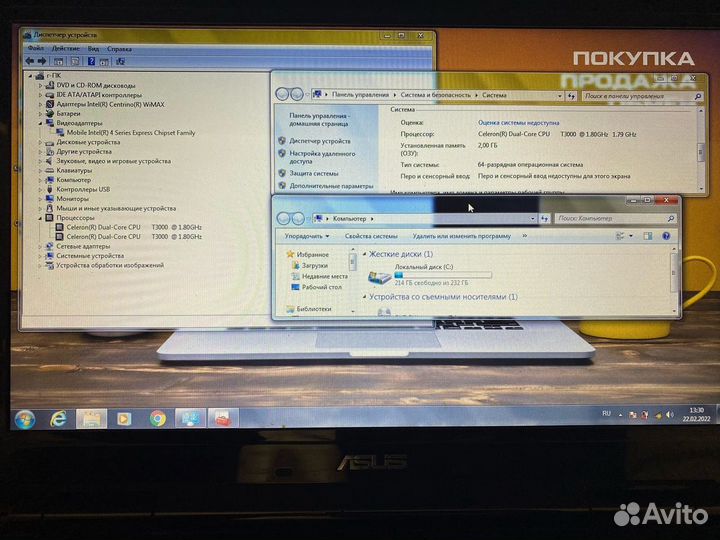Expand the DVD и CD-ROM дисководы node
Image resolution: width=720 pixels, height=540 pixels.
[40, 85]
